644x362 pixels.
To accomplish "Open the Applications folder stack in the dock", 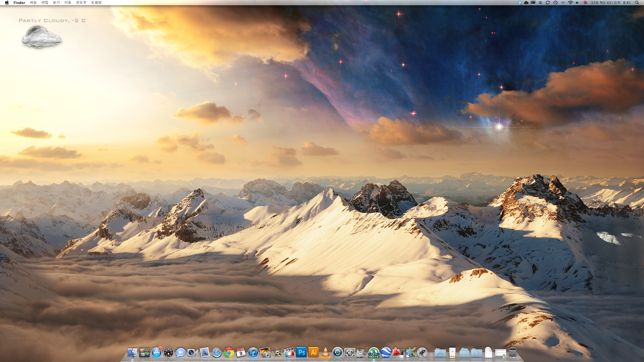I will 440,353.
